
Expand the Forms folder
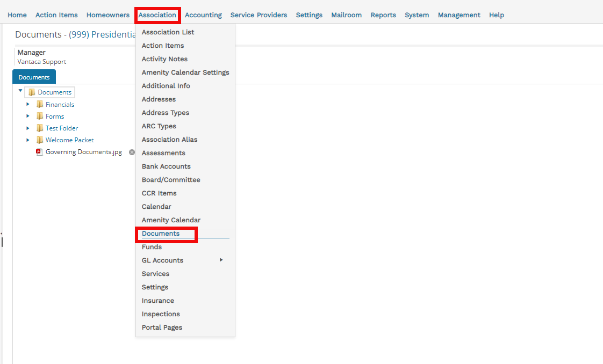click(28, 117)
